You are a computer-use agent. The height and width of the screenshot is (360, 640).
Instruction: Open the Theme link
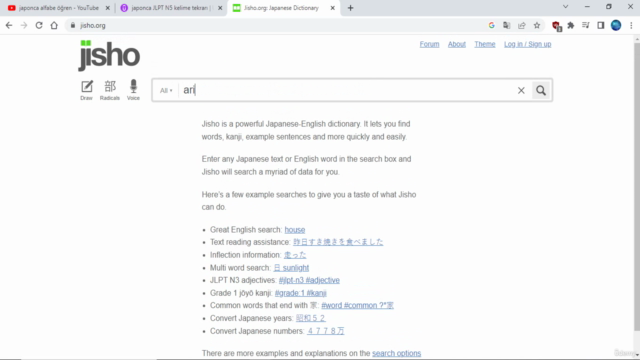(x=484, y=44)
